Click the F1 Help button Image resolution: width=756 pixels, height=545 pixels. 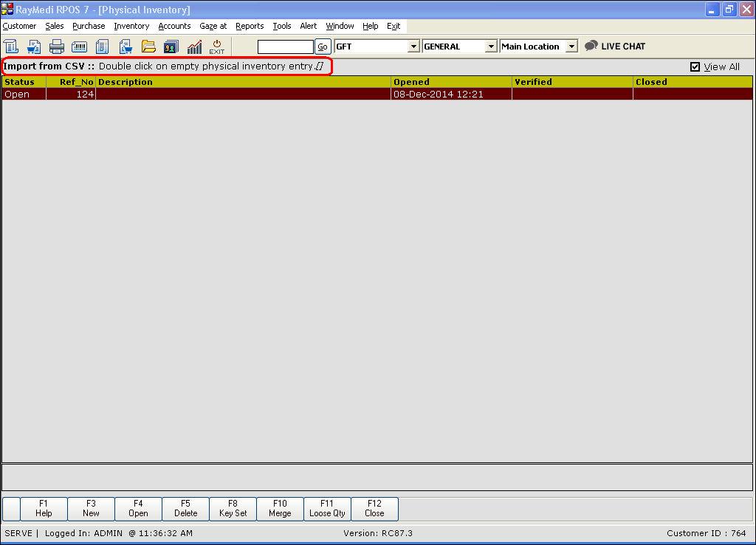tap(44, 509)
